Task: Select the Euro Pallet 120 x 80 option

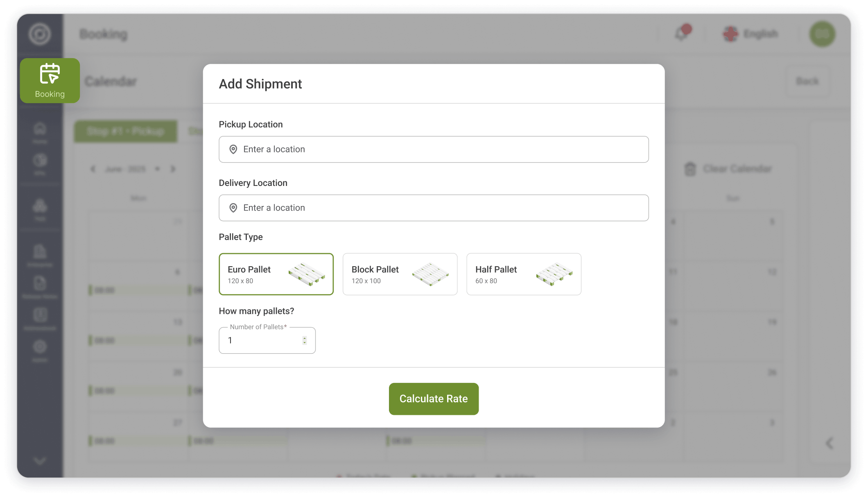Action: click(x=276, y=274)
